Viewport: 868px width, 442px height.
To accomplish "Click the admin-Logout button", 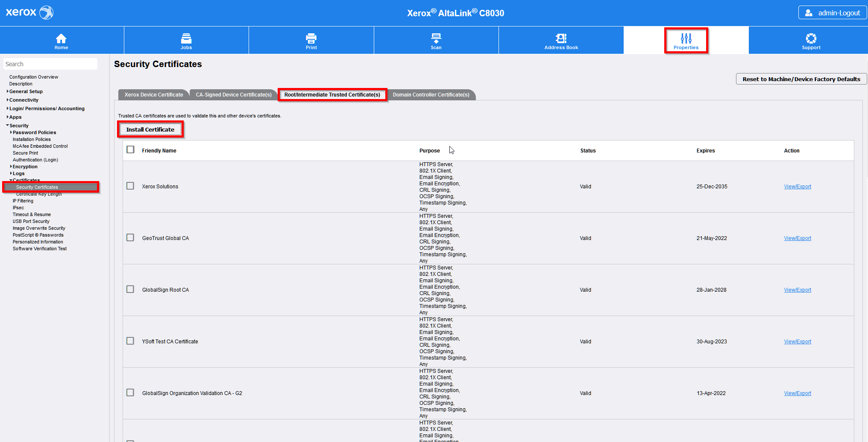I will pyautogui.click(x=832, y=13).
